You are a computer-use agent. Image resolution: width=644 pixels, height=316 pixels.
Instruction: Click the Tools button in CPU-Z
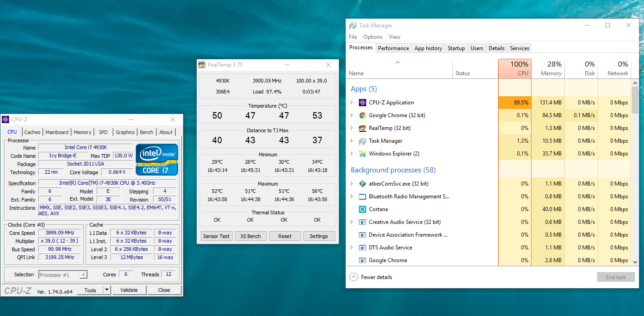(x=90, y=290)
